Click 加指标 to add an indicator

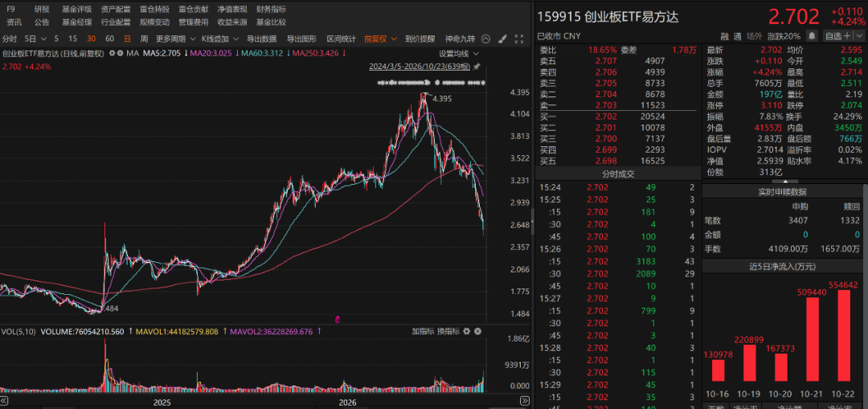pos(423,332)
